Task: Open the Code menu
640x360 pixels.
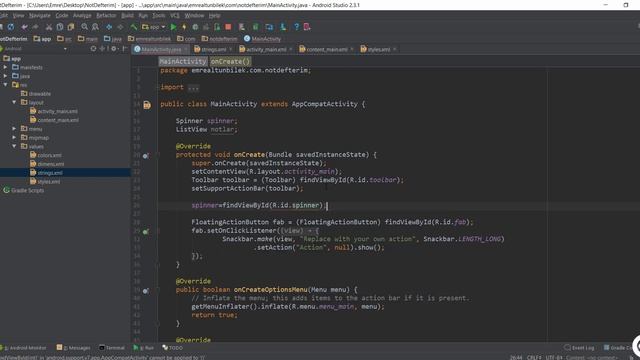Action: 62,16
